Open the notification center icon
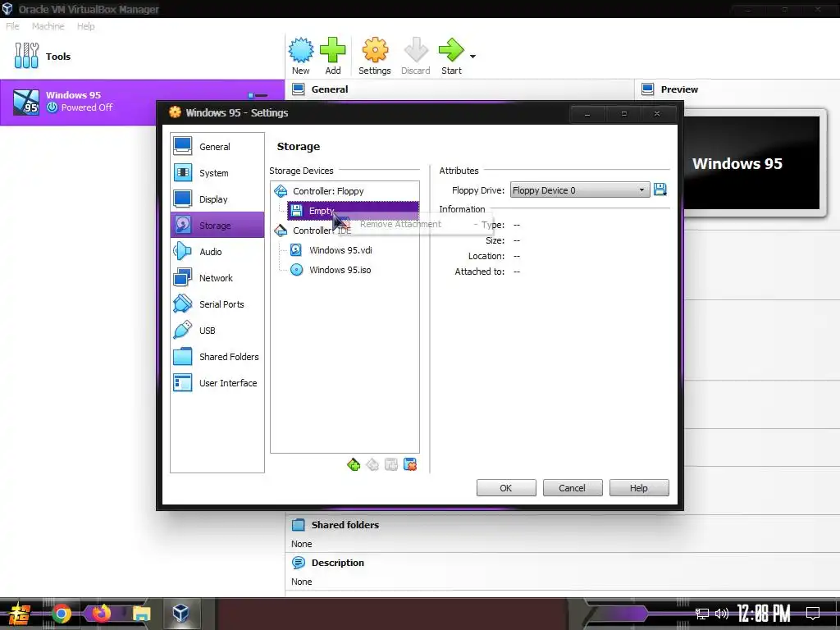840x630 pixels. click(x=813, y=614)
